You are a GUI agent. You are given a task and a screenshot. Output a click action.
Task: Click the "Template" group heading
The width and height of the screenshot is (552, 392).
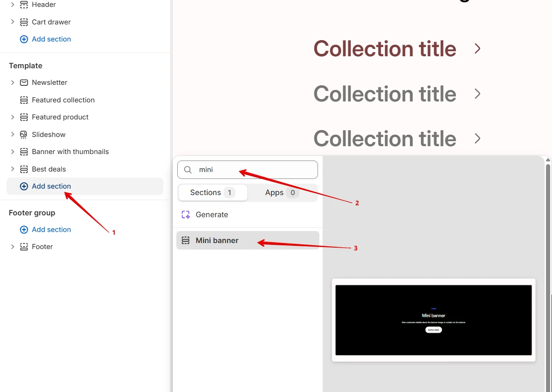25,66
